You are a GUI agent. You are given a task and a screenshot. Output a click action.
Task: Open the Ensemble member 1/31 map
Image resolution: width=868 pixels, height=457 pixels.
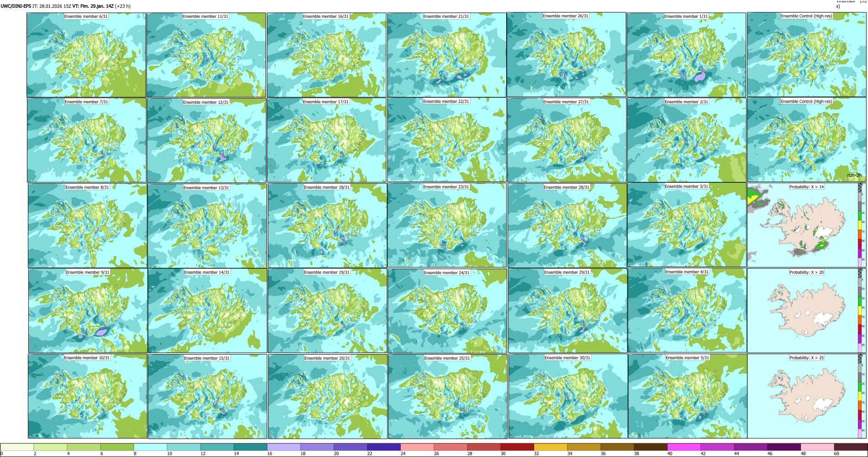[x=687, y=55]
